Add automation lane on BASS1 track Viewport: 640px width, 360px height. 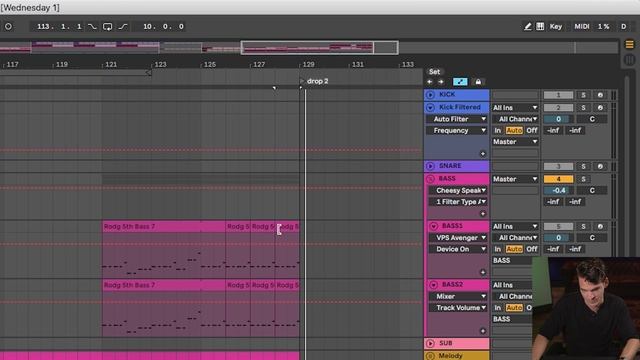483,272
